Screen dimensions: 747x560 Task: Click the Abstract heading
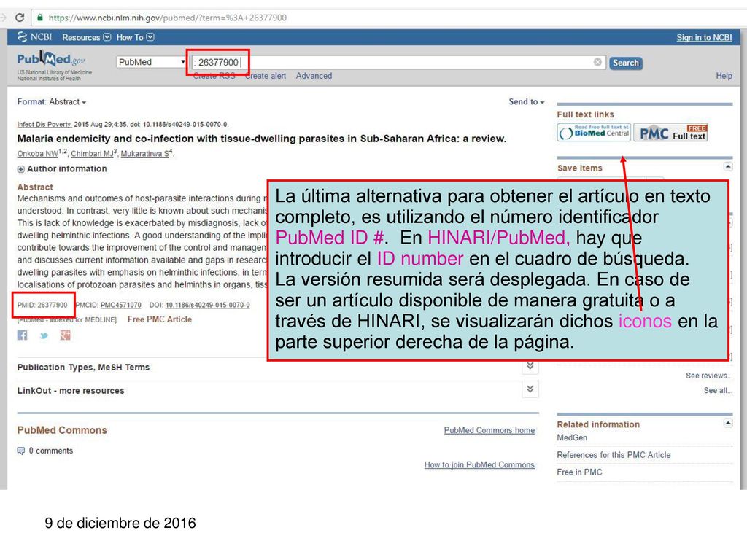pos(35,187)
